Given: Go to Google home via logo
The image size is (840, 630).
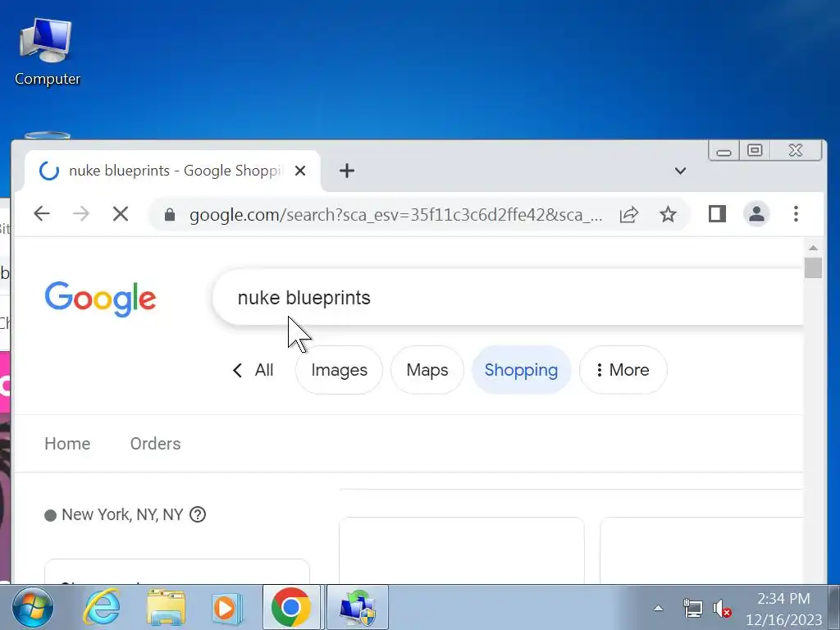Looking at the screenshot, I should coord(100,299).
